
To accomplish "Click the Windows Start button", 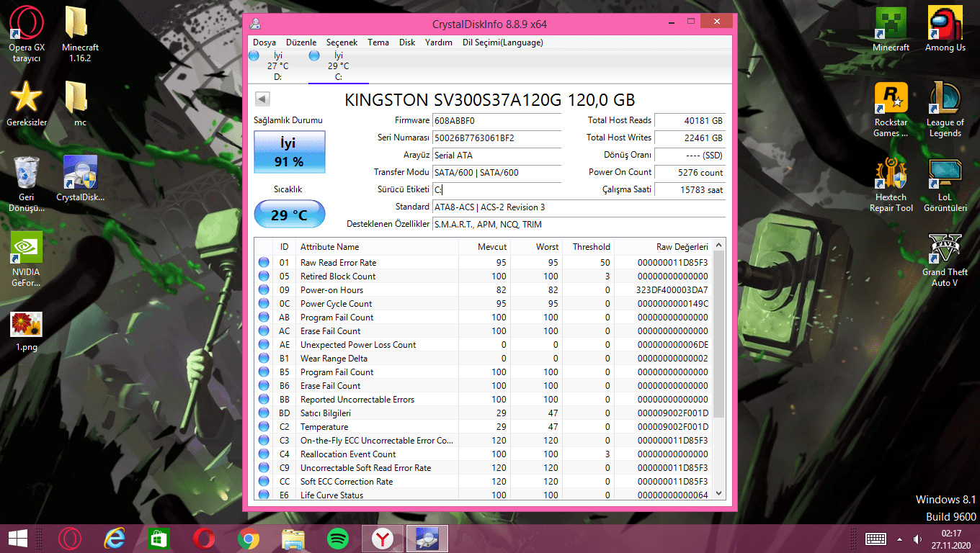I will (x=18, y=539).
